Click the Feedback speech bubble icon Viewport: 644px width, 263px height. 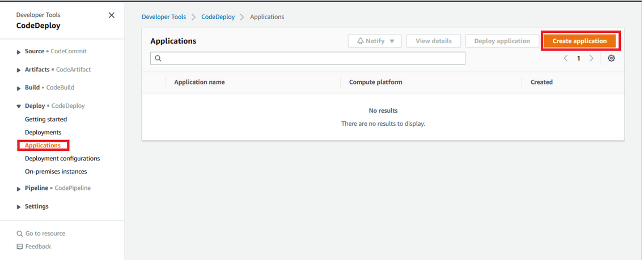tap(20, 247)
